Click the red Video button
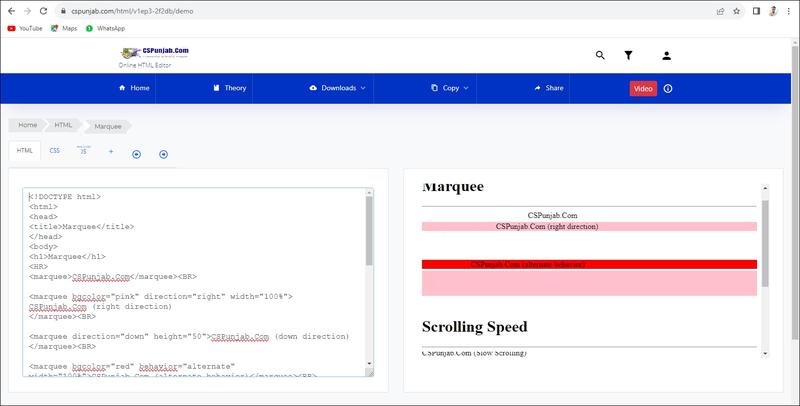 click(x=643, y=88)
